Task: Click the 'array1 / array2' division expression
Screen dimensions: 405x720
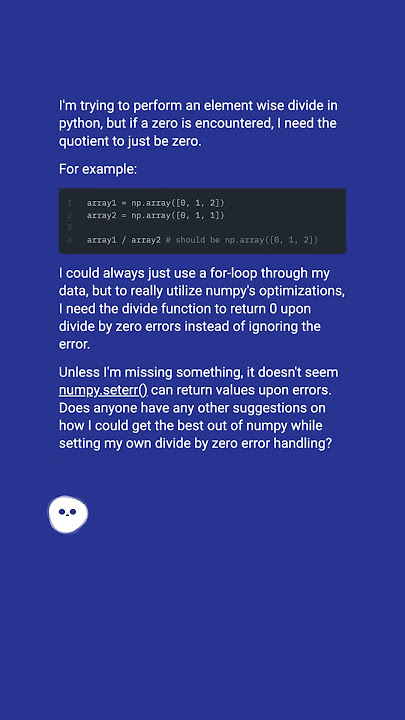Action: 124,240
